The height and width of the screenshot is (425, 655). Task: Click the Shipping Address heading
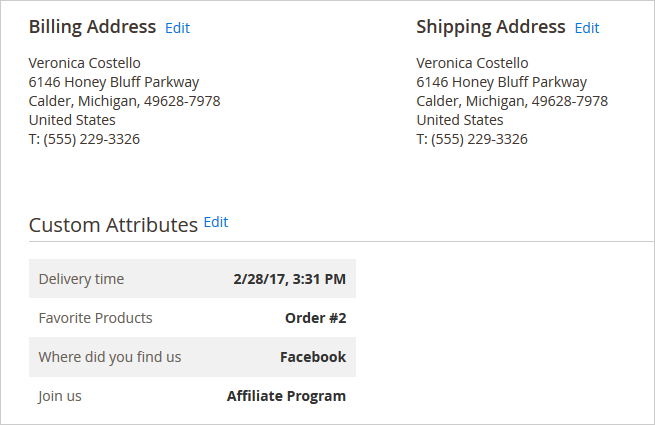pos(490,27)
